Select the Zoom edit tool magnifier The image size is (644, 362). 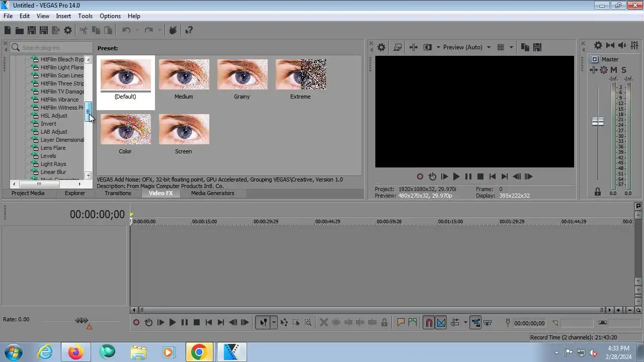308,323
